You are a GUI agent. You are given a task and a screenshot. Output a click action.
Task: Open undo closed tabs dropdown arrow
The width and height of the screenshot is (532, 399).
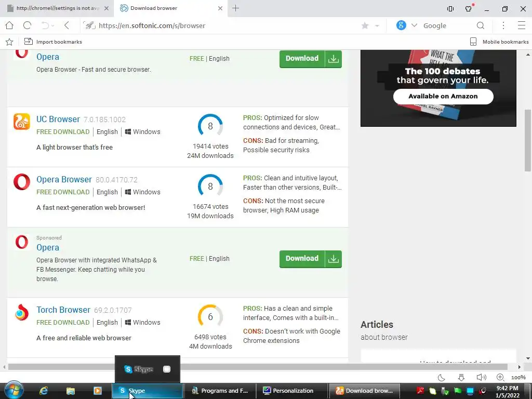click(x=53, y=26)
